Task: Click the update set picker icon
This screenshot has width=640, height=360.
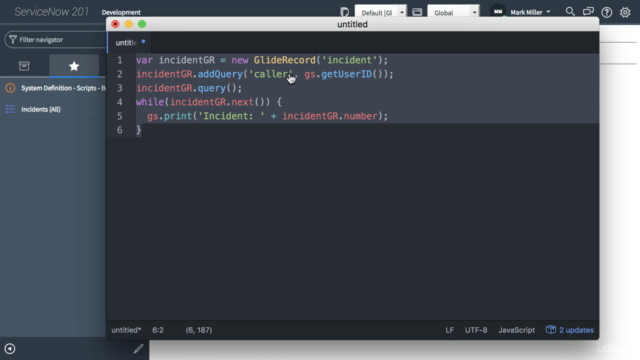Action: 344,12
